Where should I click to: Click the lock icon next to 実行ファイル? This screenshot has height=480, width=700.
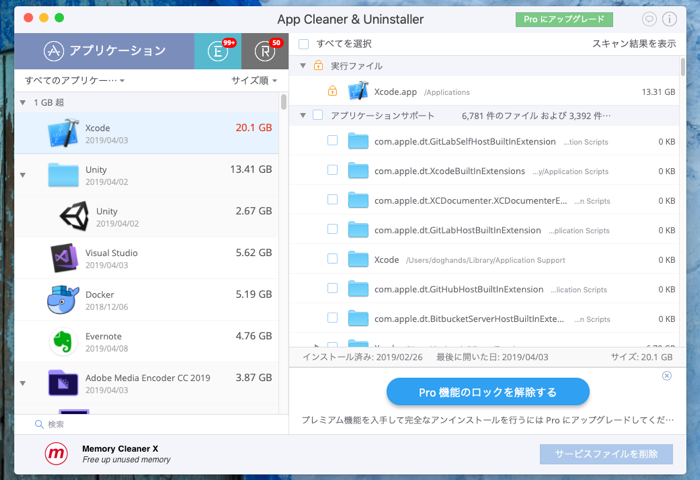click(x=318, y=65)
